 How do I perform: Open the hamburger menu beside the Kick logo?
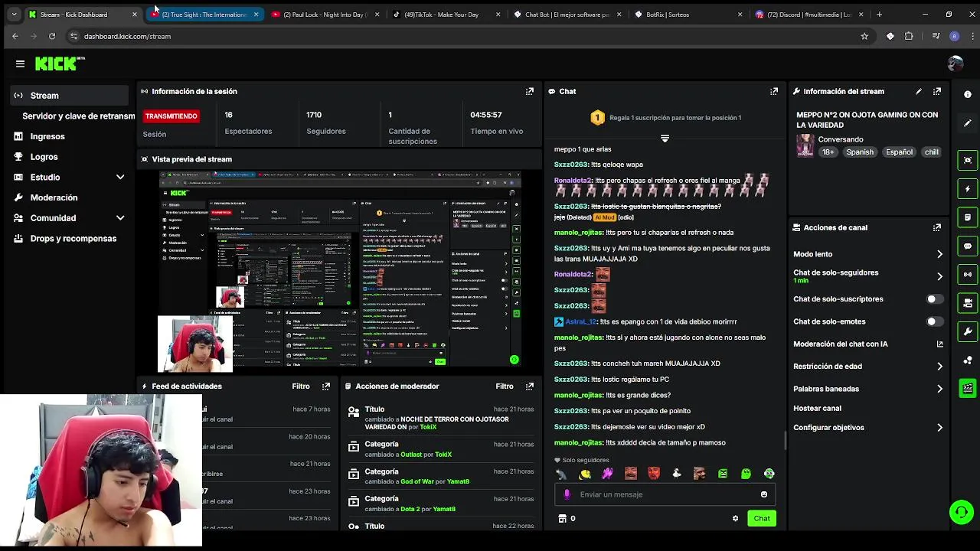pyautogui.click(x=20, y=64)
